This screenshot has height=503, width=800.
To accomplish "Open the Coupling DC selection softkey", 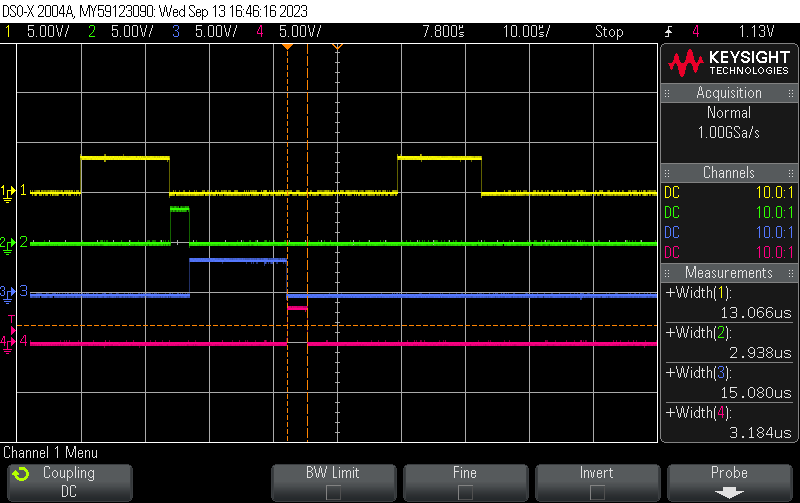I will click(68, 482).
